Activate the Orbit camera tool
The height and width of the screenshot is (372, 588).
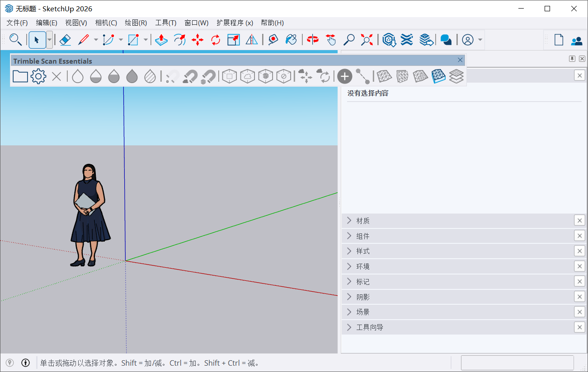click(313, 40)
